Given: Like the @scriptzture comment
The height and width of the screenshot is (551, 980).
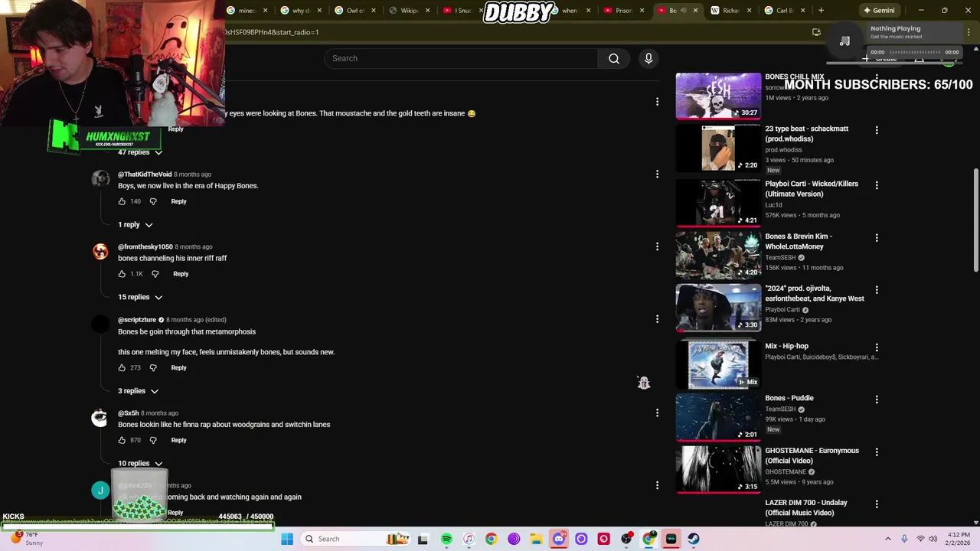Looking at the screenshot, I should point(122,368).
